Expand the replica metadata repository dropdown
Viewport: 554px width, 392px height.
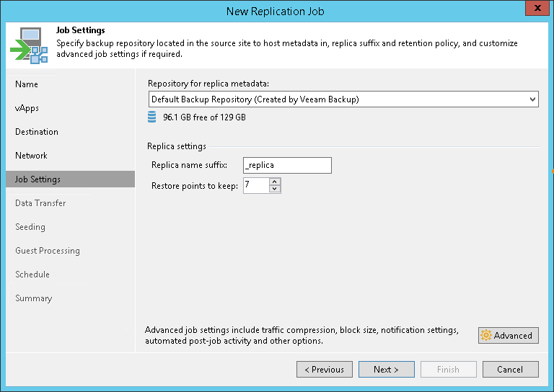[532, 99]
